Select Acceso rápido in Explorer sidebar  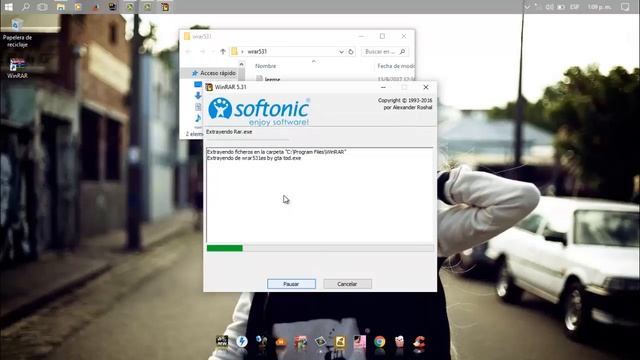tap(214, 73)
